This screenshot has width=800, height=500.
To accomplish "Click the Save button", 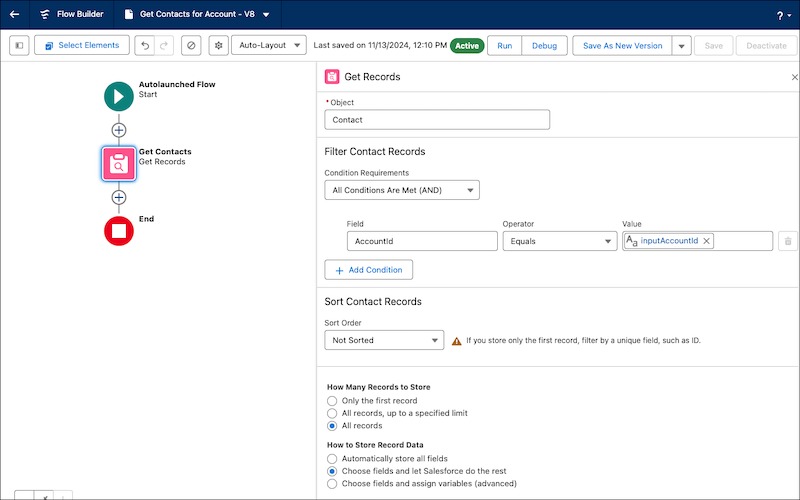I will [713, 46].
